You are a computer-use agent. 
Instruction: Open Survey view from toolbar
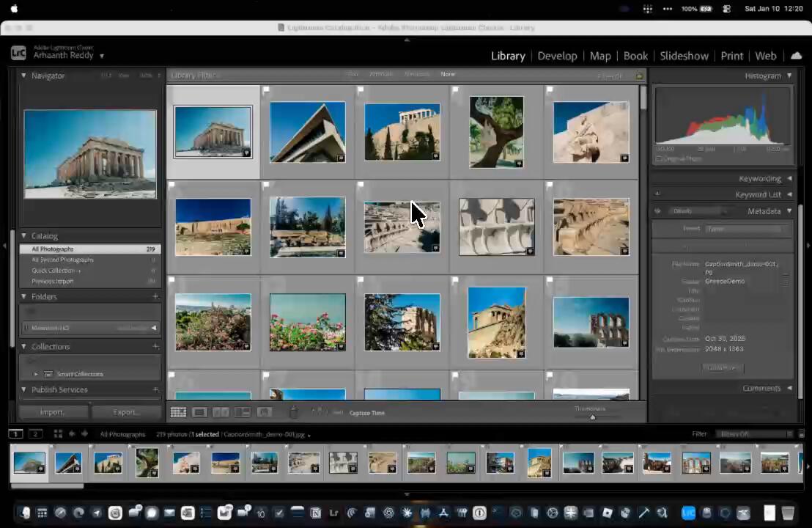(243, 413)
